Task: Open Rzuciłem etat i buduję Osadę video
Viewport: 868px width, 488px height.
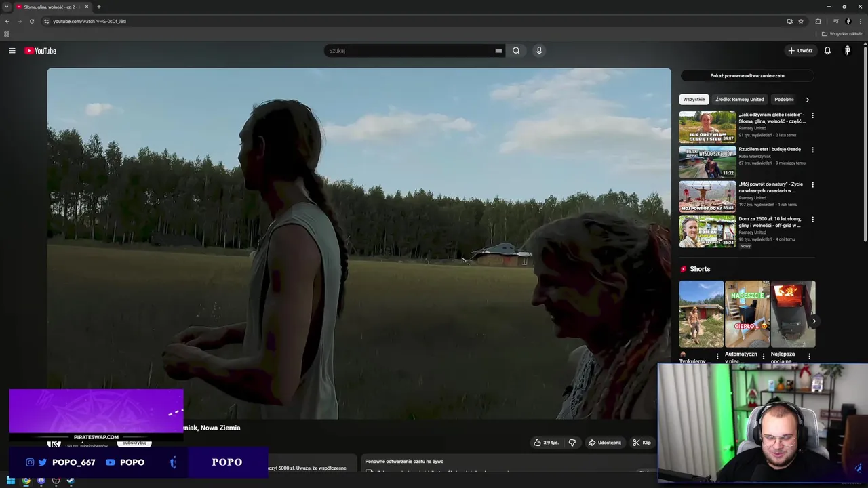Action: 770,149
